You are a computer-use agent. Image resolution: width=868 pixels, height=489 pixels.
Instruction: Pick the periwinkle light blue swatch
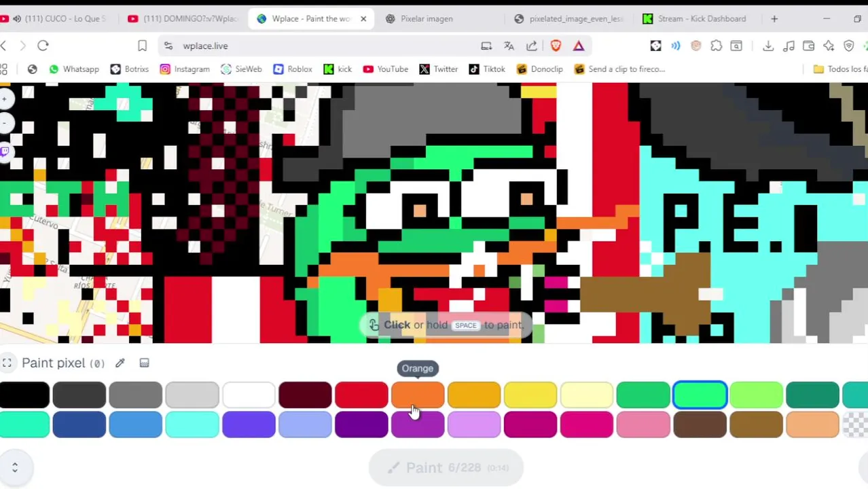coord(305,424)
